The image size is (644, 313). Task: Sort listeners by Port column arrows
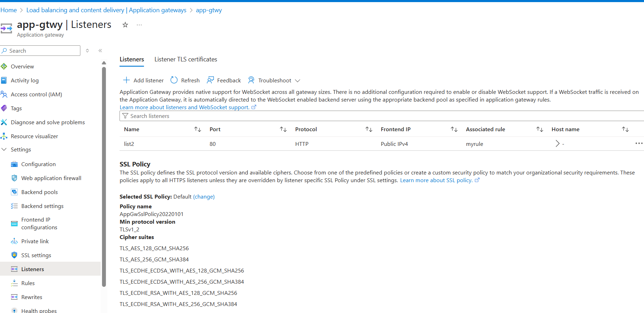[x=283, y=129]
